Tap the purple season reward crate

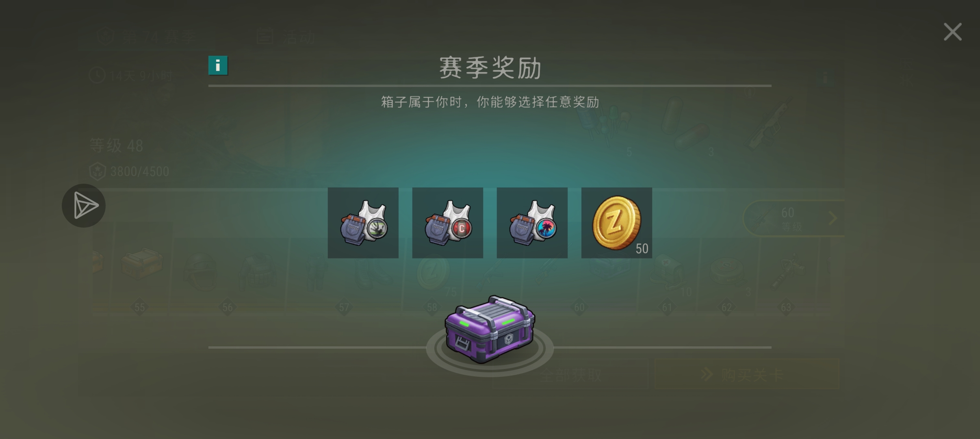coord(490,329)
